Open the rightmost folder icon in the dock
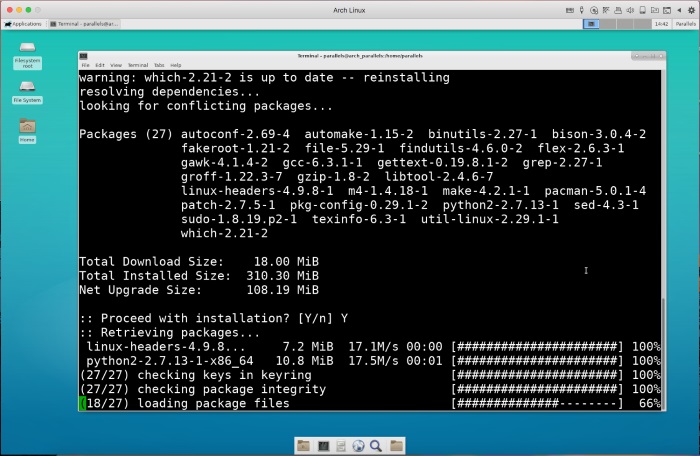Screen dimensions: 700x456 (396, 446)
